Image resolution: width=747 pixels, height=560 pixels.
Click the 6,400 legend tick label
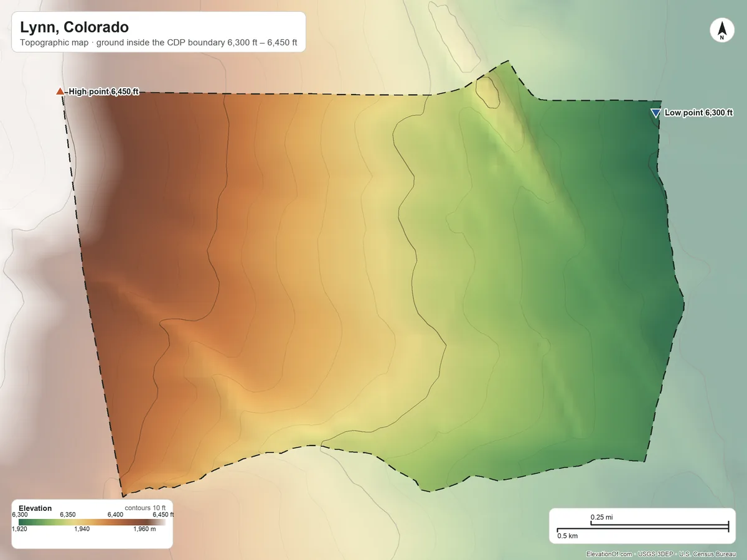[x=116, y=515]
